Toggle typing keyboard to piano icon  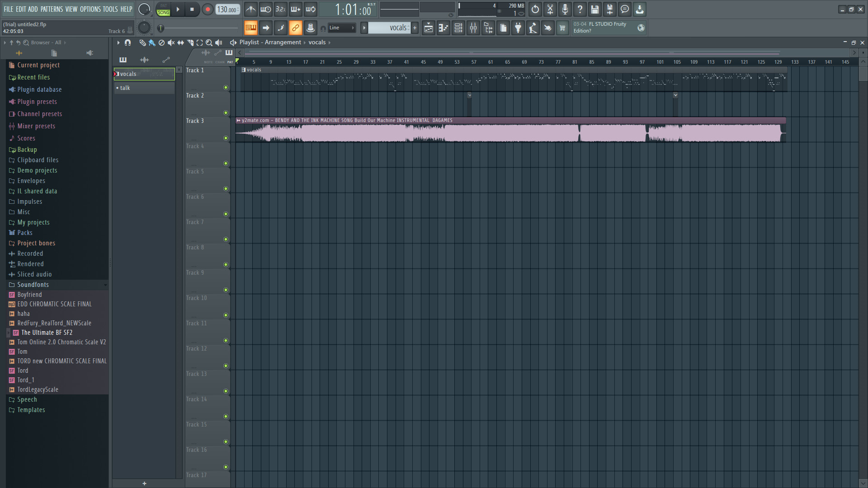click(x=250, y=28)
